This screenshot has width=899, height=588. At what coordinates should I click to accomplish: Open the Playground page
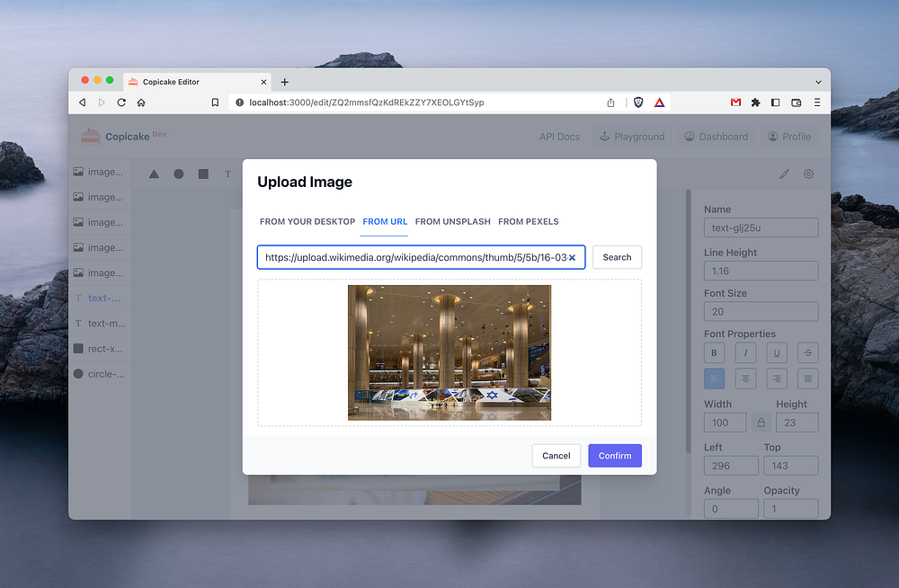click(x=632, y=137)
